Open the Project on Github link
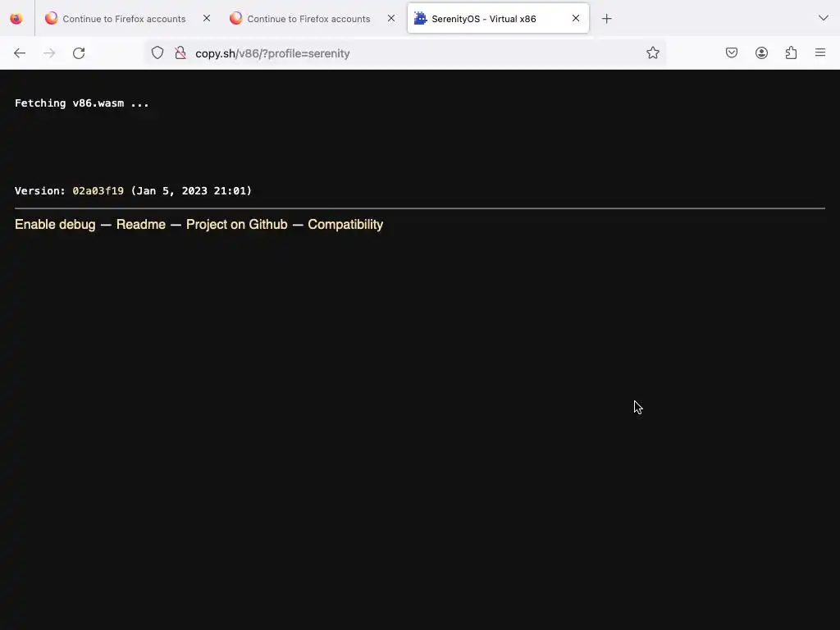The width and height of the screenshot is (840, 630). (x=237, y=225)
